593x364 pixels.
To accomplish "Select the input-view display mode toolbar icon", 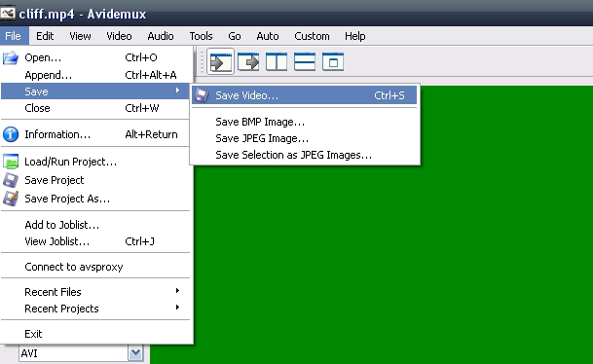I will [x=220, y=61].
